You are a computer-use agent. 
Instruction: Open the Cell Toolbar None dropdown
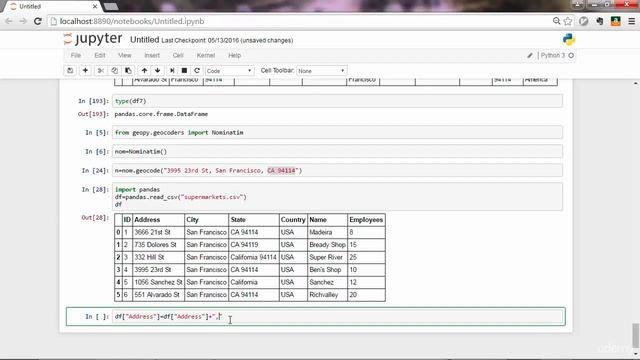click(x=322, y=71)
